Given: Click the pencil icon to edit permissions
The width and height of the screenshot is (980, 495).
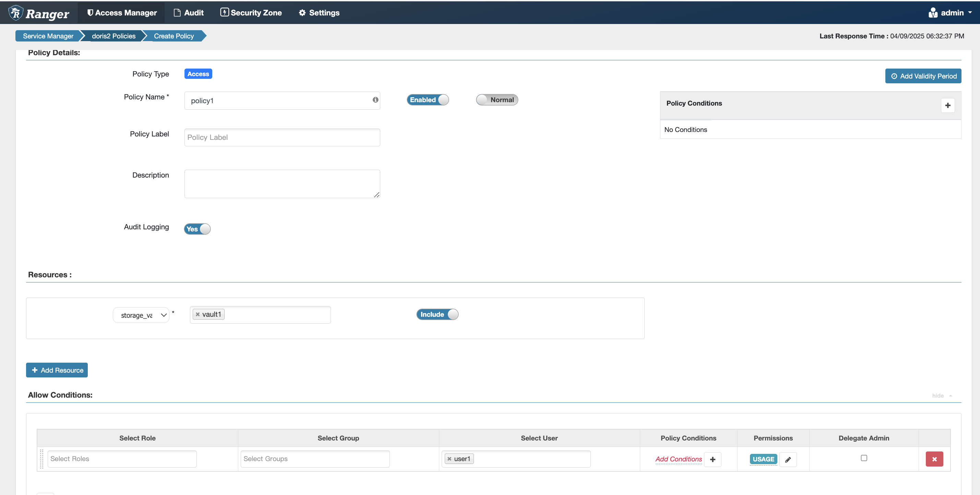Looking at the screenshot, I should click(788, 459).
